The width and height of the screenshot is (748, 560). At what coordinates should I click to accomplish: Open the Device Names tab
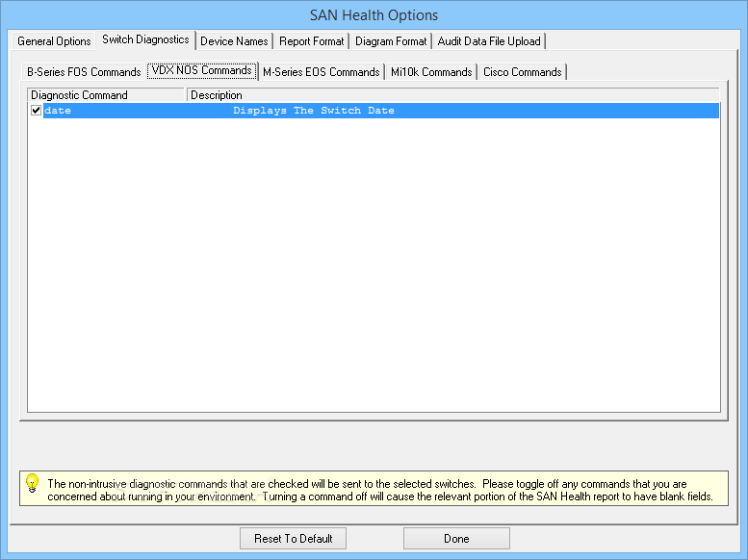(234, 41)
